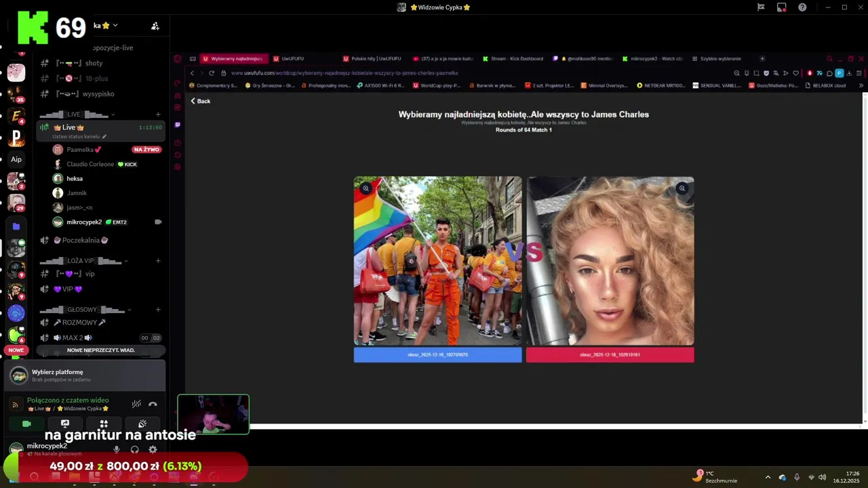Toggle headphones deafen icon in user panel

pos(134,449)
